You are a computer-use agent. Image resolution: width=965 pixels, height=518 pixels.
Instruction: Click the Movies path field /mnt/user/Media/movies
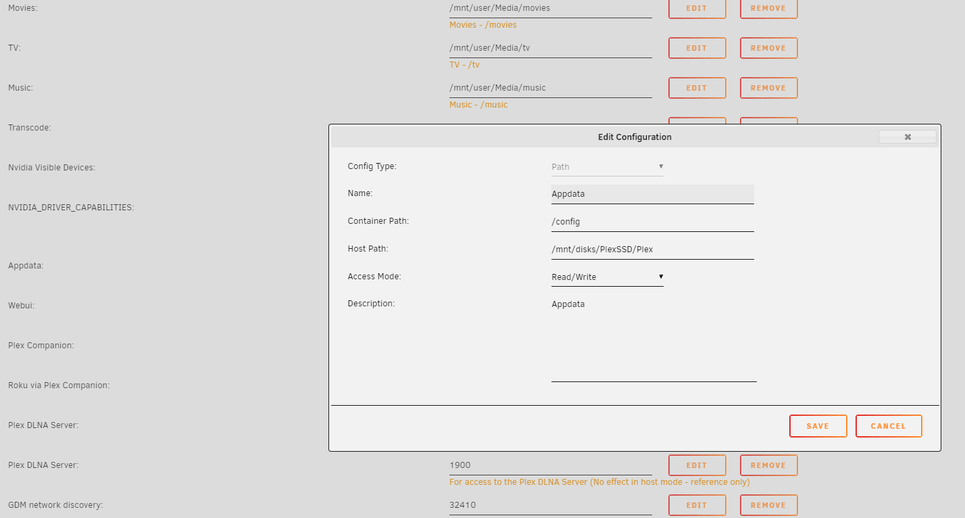click(x=550, y=9)
